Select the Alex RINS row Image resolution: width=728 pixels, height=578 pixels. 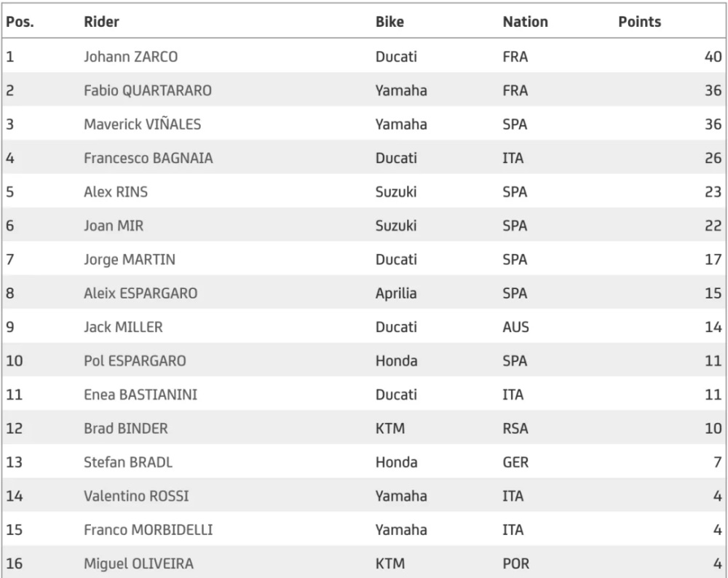tap(364, 191)
